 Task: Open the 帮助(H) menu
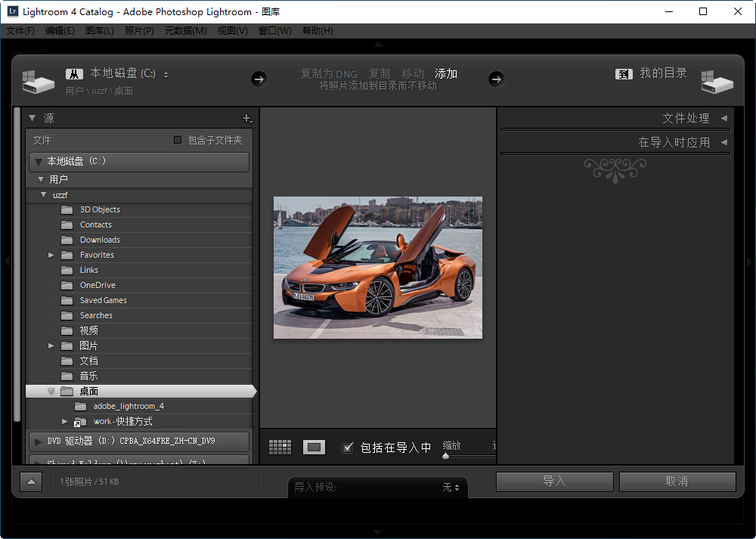point(318,31)
